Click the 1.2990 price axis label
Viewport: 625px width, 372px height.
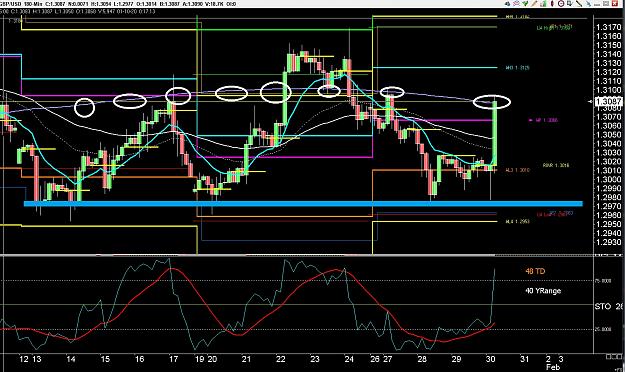click(x=608, y=189)
